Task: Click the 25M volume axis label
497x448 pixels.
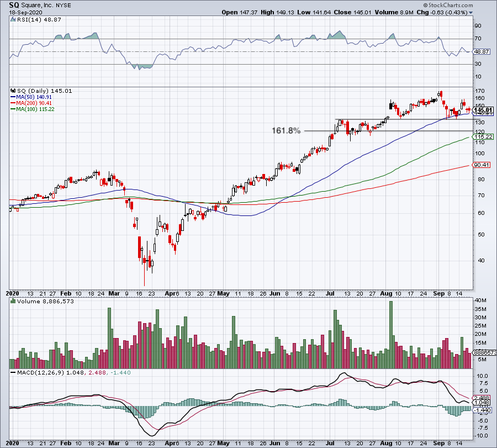Action: 480,326
